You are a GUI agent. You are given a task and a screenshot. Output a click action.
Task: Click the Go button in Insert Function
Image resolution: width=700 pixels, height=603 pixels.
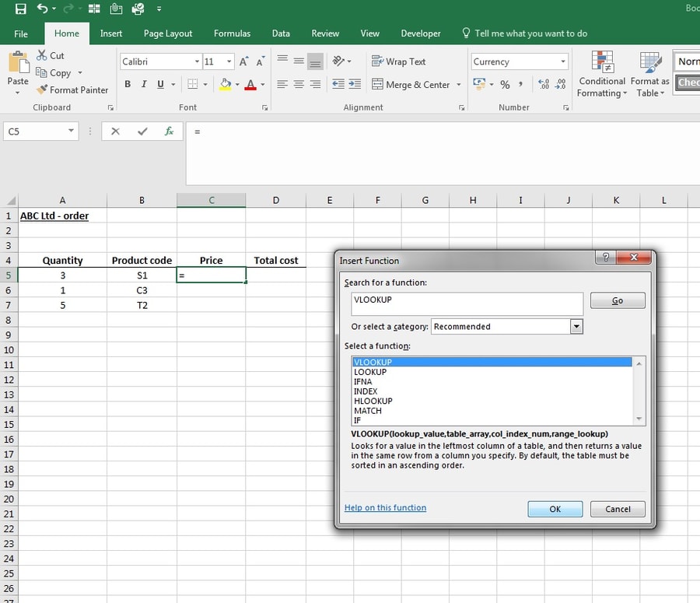pyautogui.click(x=618, y=300)
